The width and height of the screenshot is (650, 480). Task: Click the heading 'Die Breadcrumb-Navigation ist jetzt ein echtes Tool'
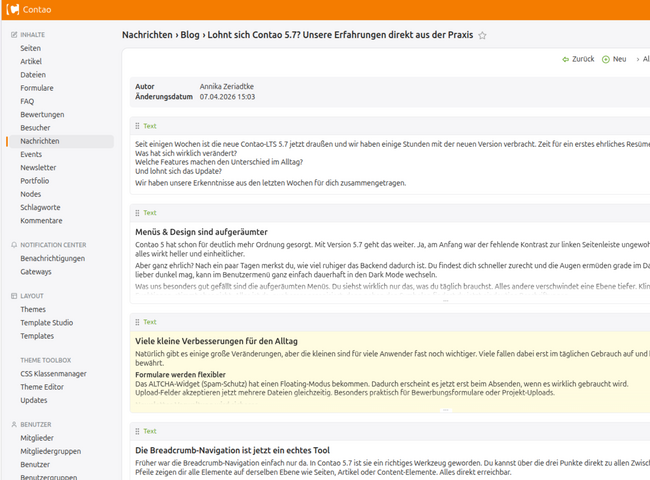[x=232, y=450]
